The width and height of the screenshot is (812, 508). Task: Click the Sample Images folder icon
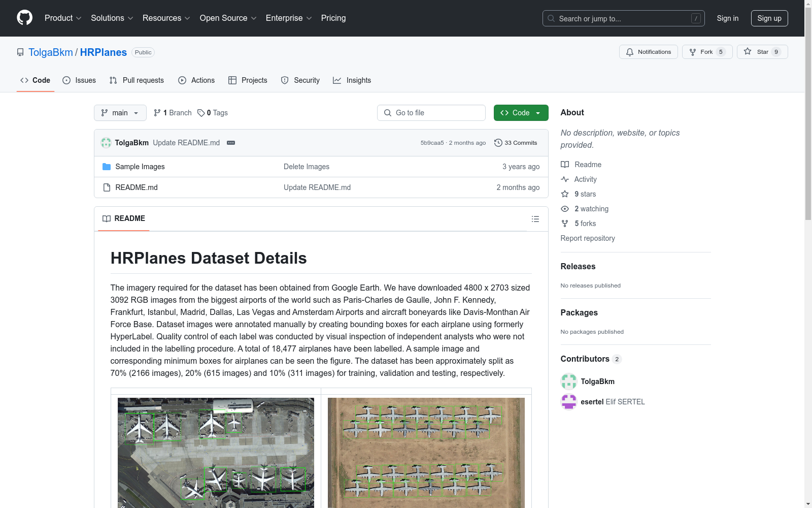pos(107,167)
